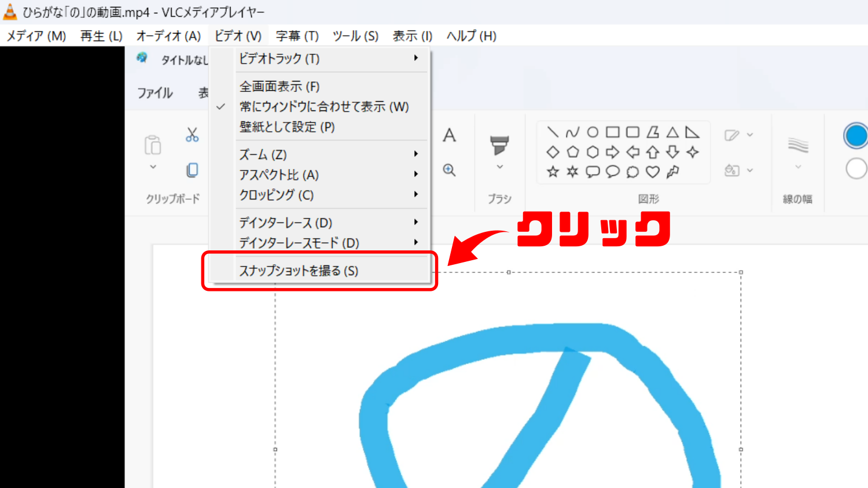Screen dimensions: 868x488
Task: Open the ヘルプ (H) menu
Action: point(471,36)
